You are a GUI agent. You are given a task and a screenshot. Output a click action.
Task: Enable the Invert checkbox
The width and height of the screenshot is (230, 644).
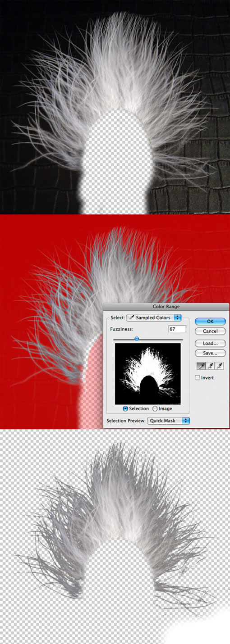pyautogui.click(x=198, y=378)
